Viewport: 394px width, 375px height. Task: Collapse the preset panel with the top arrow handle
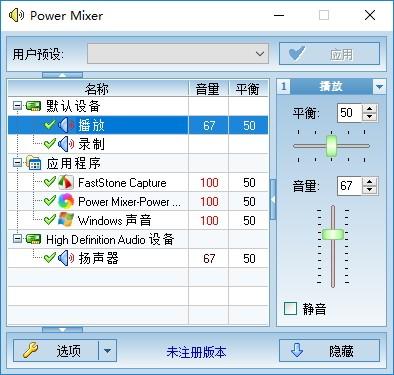pos(62,75)
